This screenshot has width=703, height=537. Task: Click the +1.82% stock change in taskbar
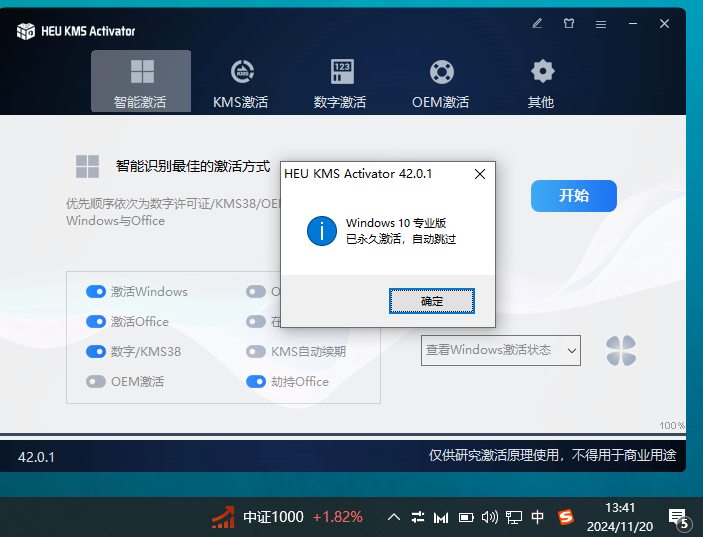pos(338,517)
